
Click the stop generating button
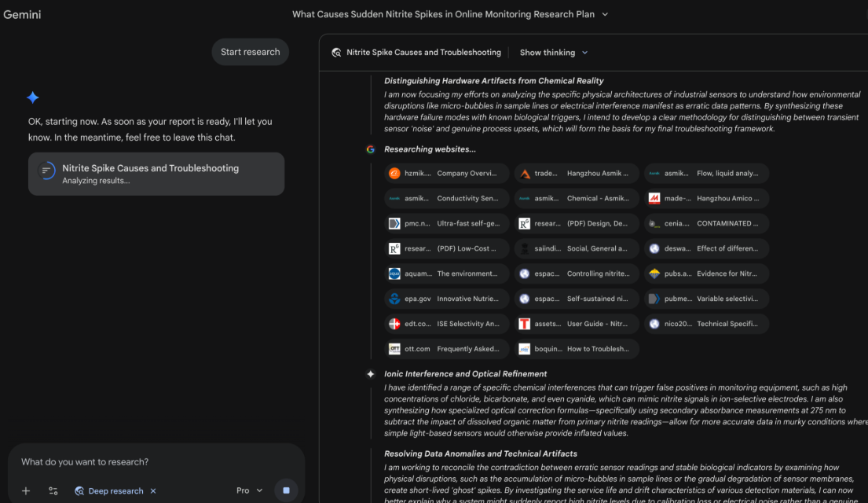(286, 490)
